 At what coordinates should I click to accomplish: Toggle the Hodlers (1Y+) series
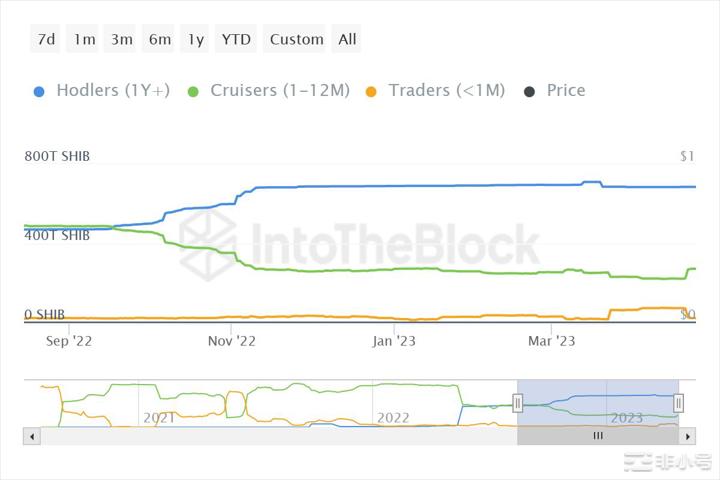tap(102, 90)
